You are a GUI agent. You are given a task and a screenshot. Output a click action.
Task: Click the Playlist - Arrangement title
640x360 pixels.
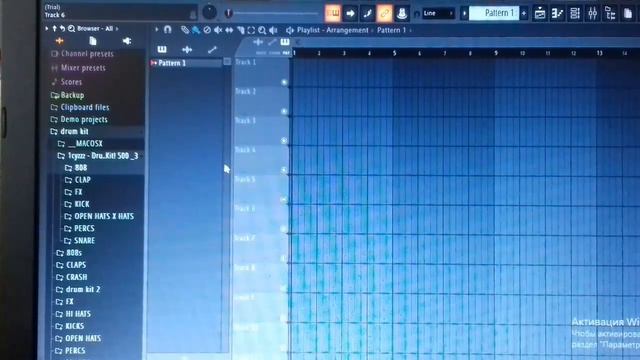333,30
